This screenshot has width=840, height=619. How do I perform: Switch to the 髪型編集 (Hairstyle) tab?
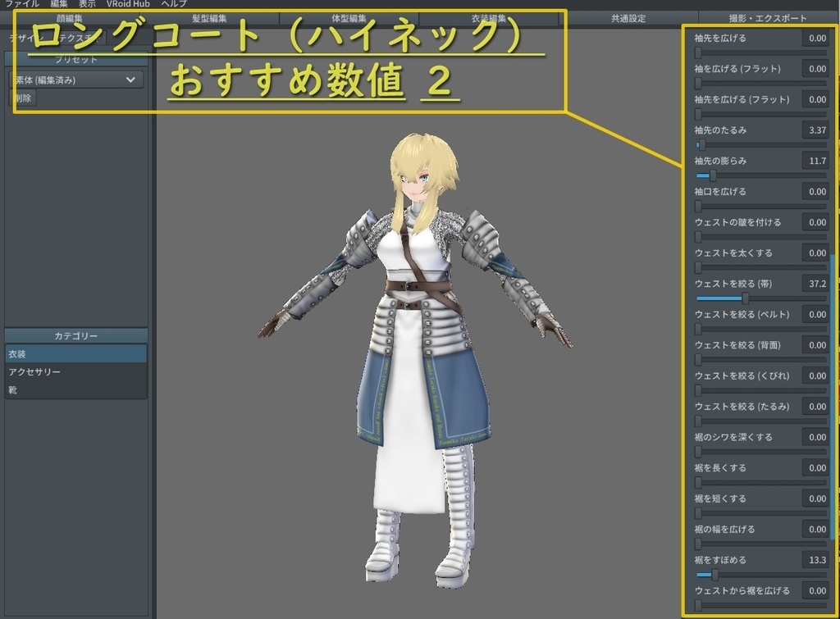point(209,18)
